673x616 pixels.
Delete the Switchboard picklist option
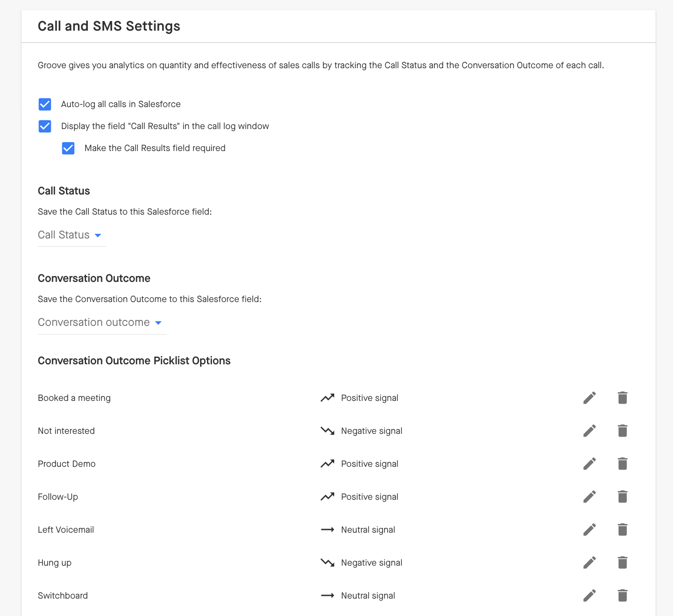[x=622, y=595]
